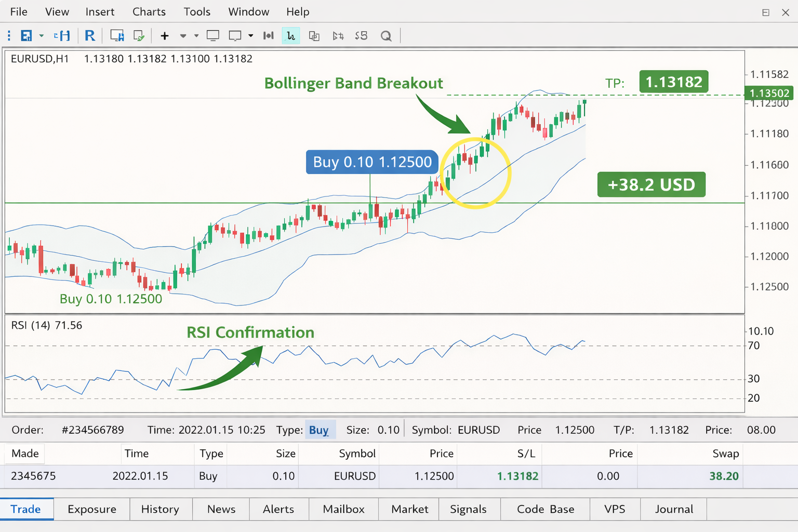Viewport: 798px width, 532px height.
Task: Toggle the highlighted line chart icon
Action: (x=291, y=36)
